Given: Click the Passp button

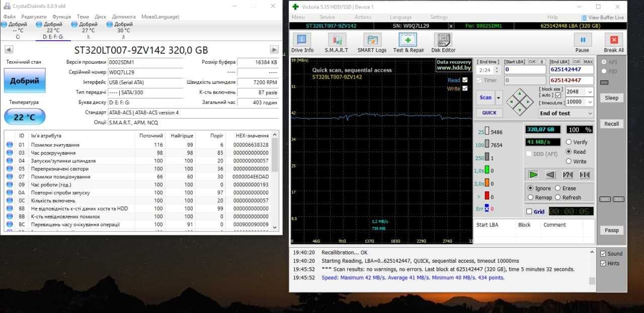Looking at the screenshot, I should pyautogui.click(x=611, y=230).
